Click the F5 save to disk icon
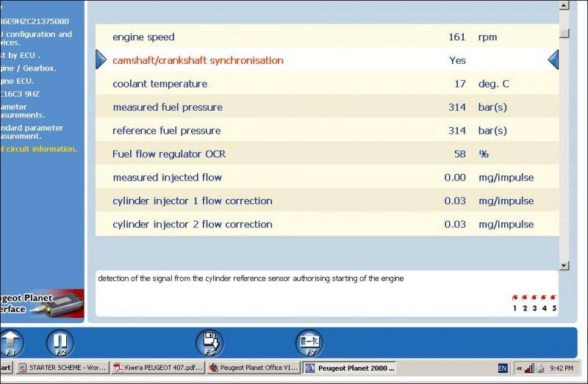Screen dimensions: 588x384 [209, 343]
